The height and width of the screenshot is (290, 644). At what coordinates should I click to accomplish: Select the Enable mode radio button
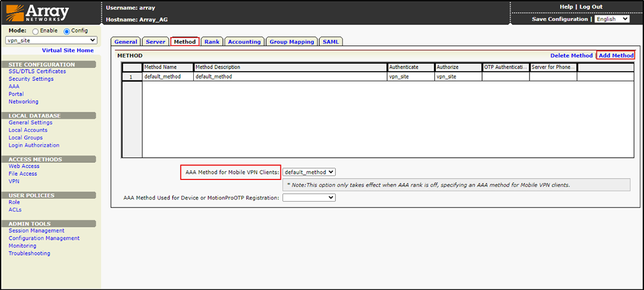click(35, 31)
